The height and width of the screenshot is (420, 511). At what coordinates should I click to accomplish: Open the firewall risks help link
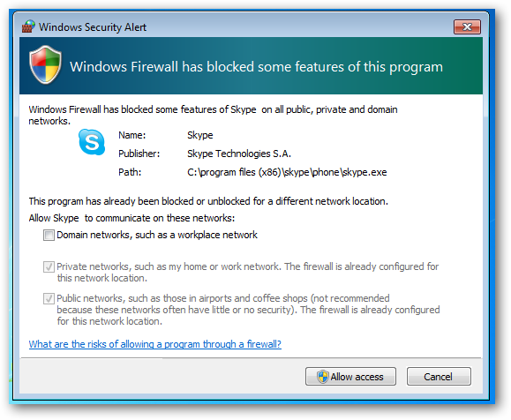click(154, 344)
